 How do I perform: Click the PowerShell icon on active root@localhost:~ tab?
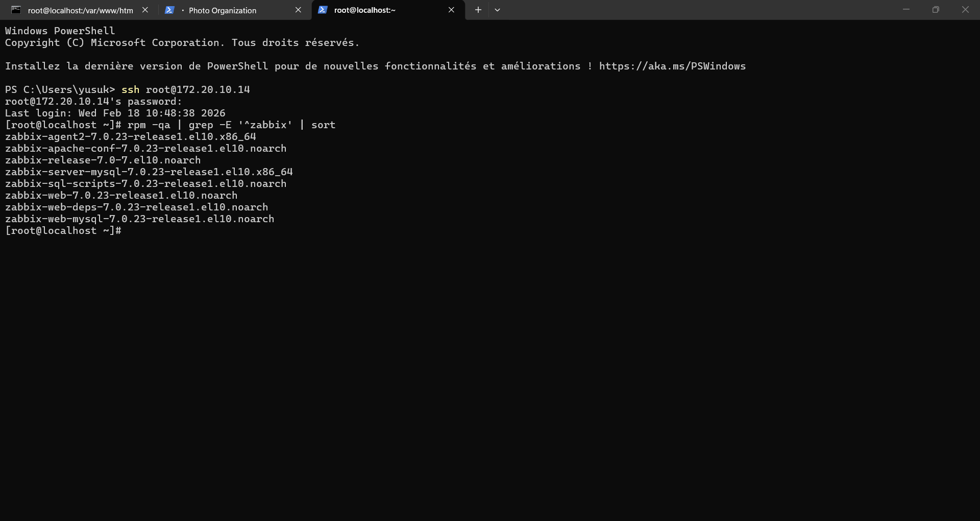coord(323,10)
